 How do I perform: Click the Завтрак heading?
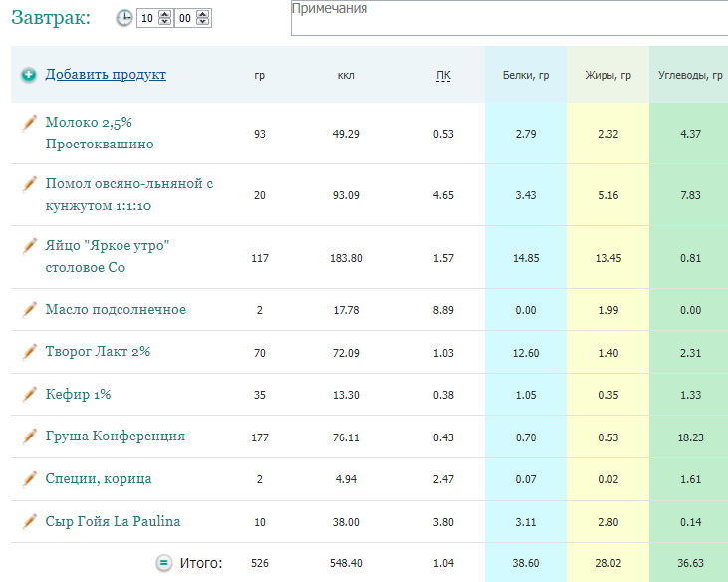point(51,18)
